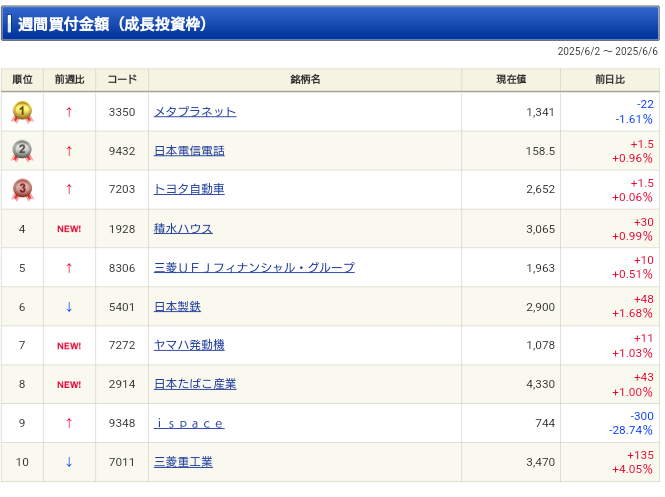Click stock code 8306
This screenshot has height=497, width=665.
(x=122, y=268)
